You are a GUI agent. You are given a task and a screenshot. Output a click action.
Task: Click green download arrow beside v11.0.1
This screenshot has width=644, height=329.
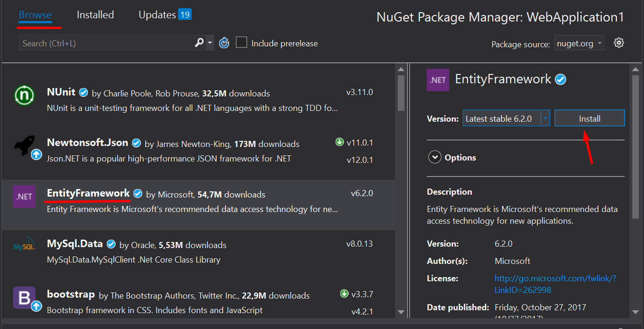point(340,142)
